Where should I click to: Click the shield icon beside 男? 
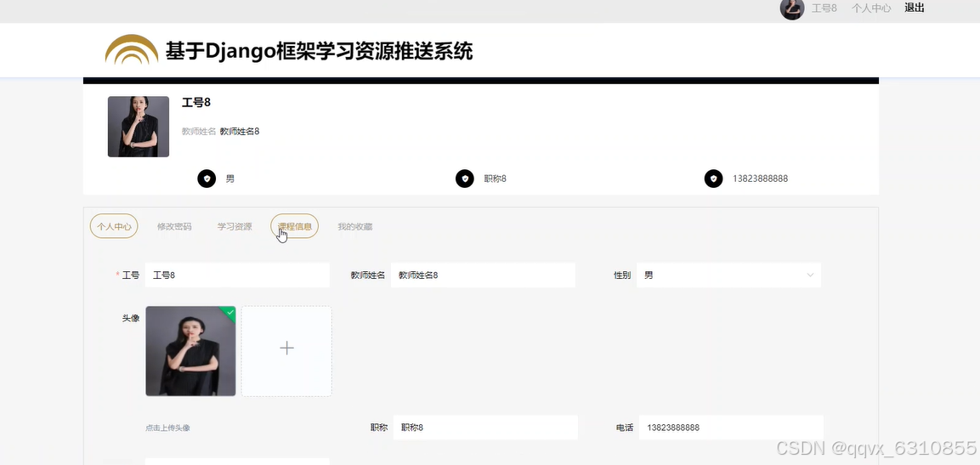[207, 179]
